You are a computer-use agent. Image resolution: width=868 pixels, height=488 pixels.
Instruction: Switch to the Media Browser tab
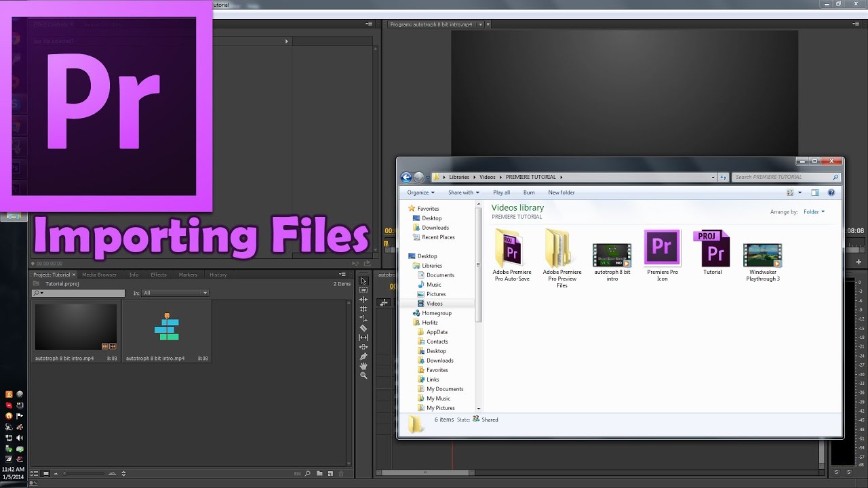click(x=99, y=274)
